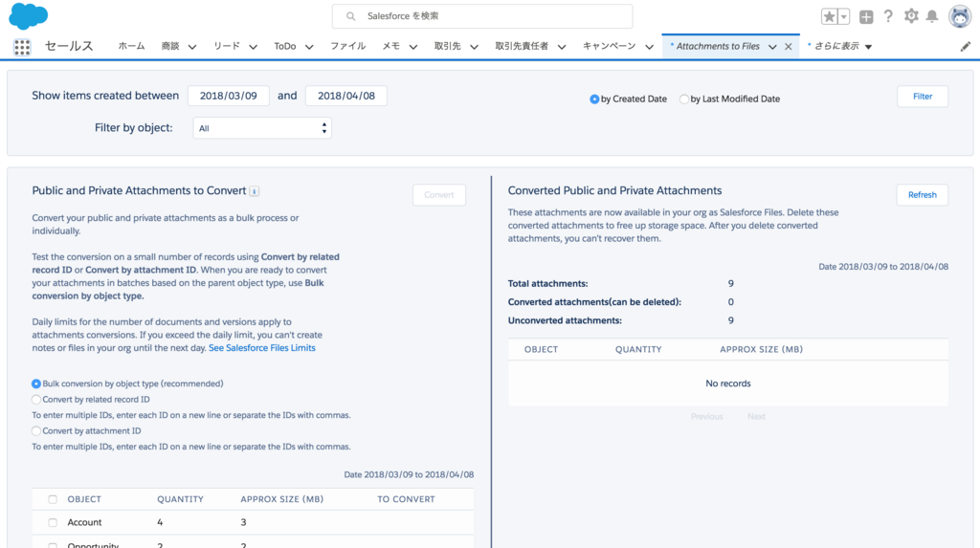Expand the ToDo tab dropdown chevron
The width and height of the screenshot is (980, 548).
309,47
